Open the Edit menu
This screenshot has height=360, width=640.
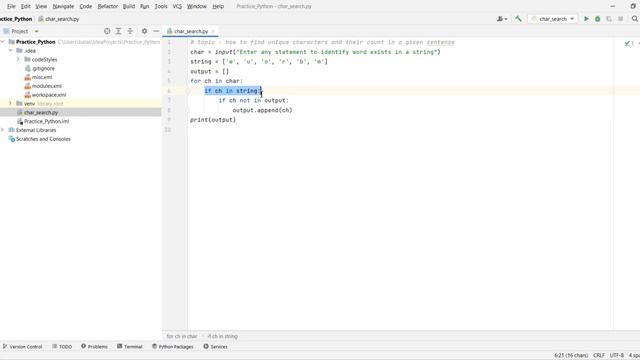click(x=25, y=7)
